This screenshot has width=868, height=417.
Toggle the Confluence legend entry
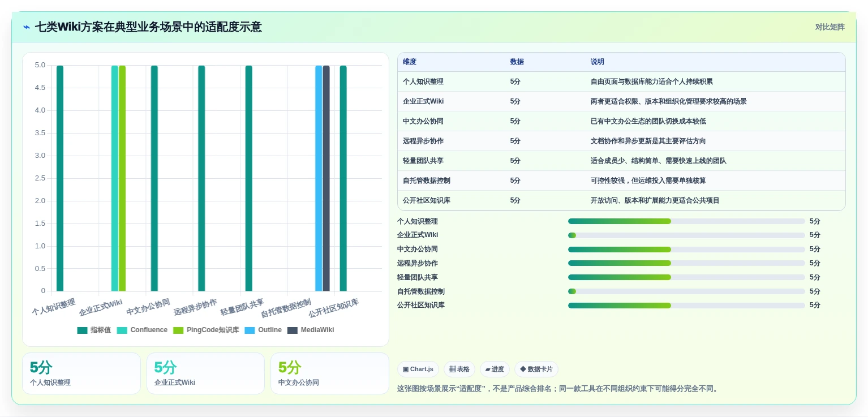pyautogui.click(x=142, y=330)
